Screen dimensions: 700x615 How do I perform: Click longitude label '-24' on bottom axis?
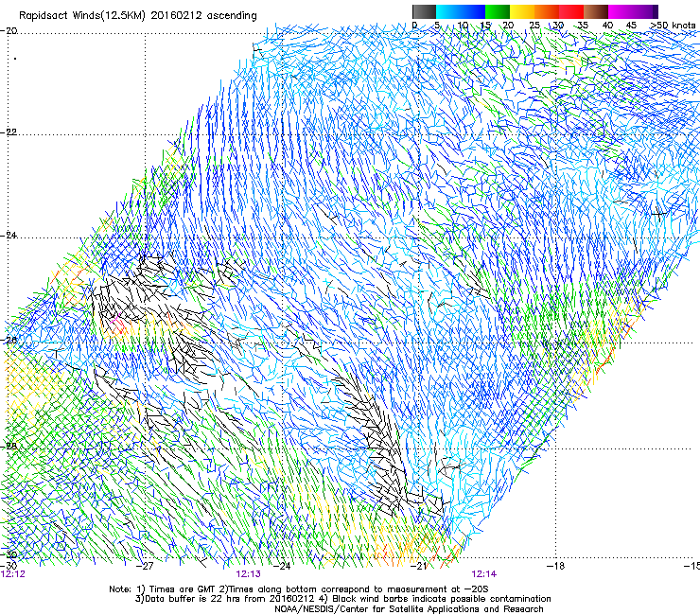282,566
